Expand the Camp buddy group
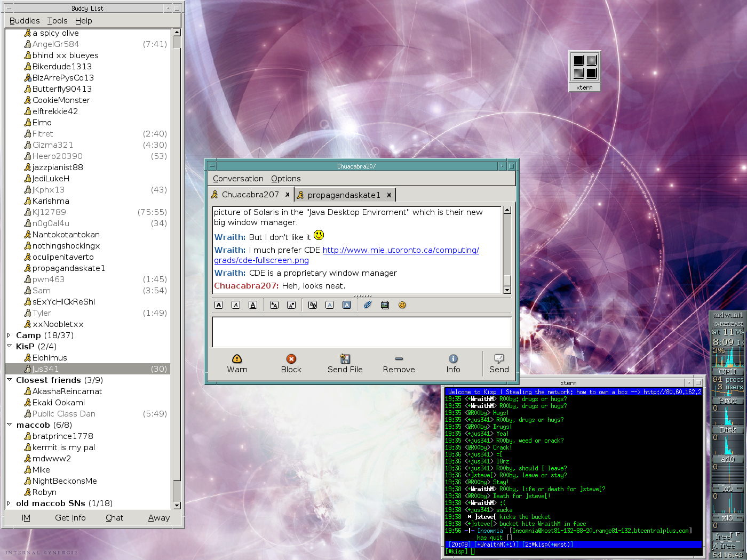 9,335
